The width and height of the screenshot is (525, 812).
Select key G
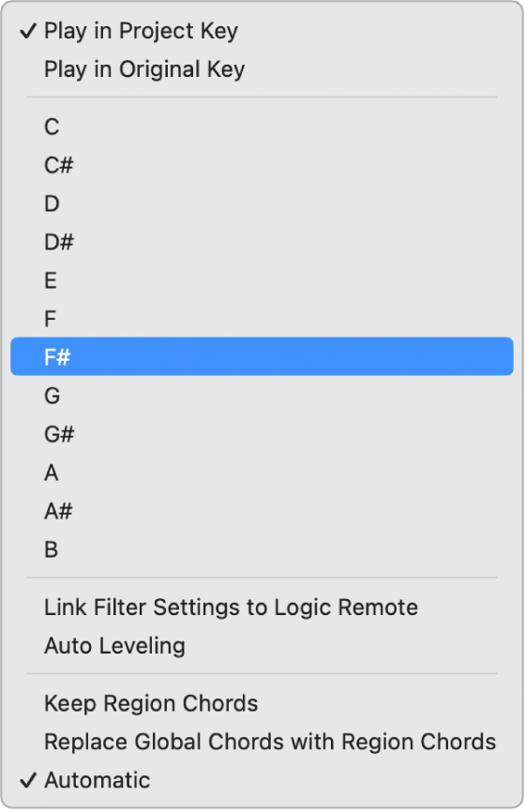click(x=262, y=396)
